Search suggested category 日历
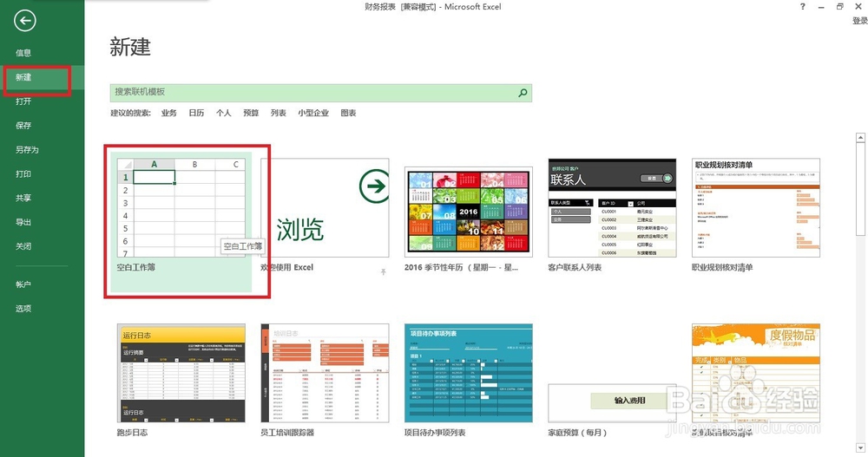 point(196,113)
